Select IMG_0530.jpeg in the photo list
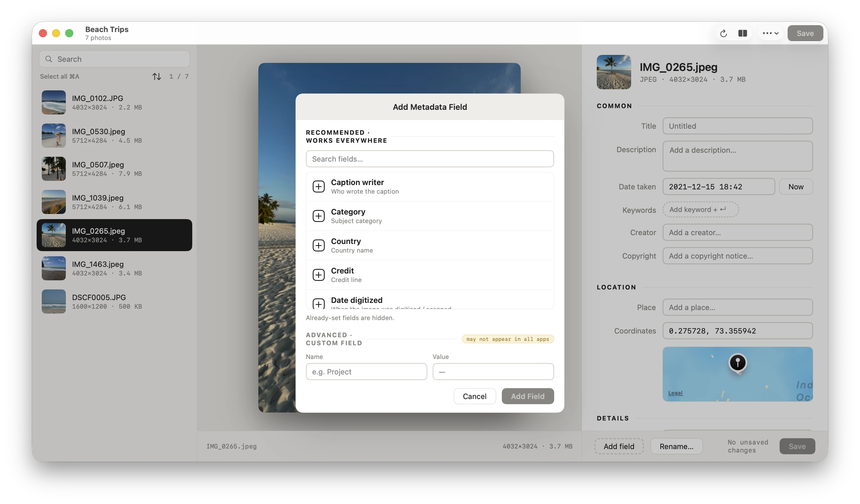860x504 pixels. click(114, 136)
